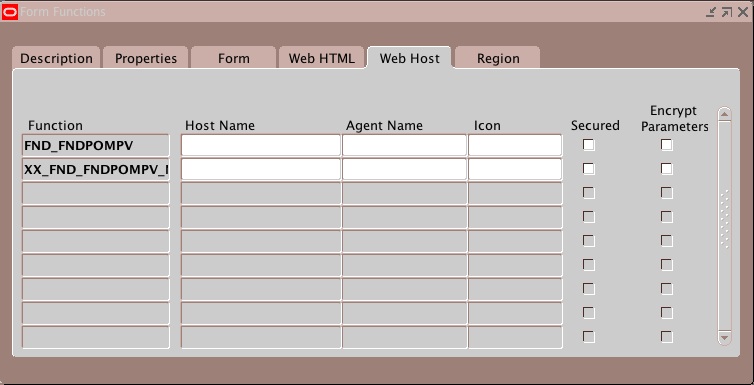Click the Oracle logo icon in title bar

(x=10, y=12)
